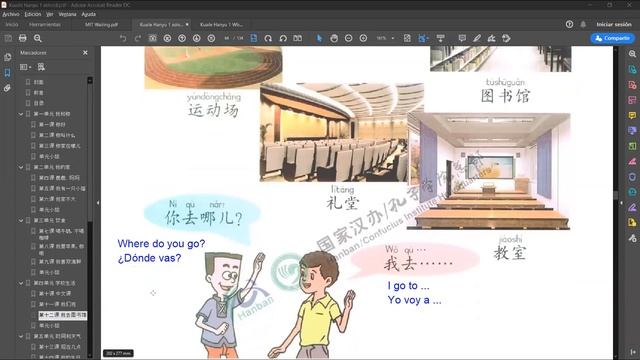Redo the last action
Image resolution: width=640 pixels, height=360 pixels.
(138, 38)
